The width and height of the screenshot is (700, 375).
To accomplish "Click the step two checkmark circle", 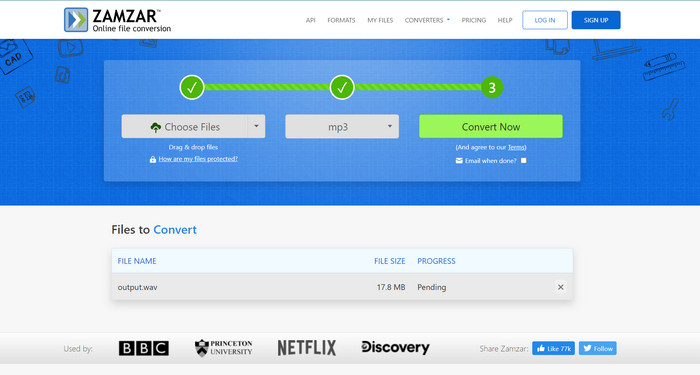I will point(342,88).
